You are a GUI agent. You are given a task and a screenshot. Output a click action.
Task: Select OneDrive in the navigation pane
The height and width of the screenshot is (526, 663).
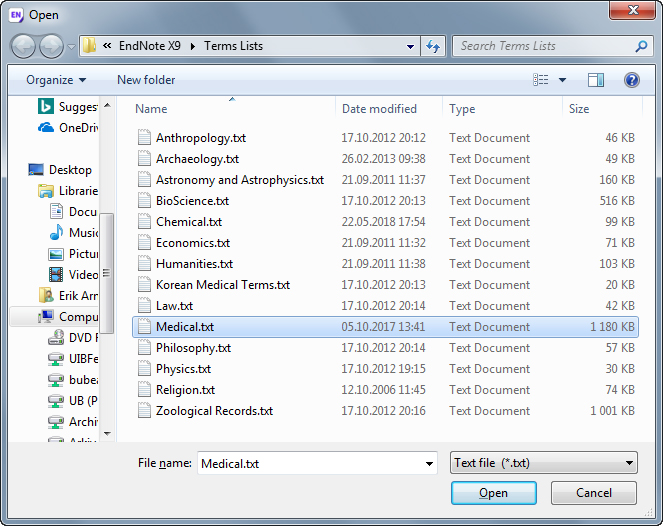(68, 127)
